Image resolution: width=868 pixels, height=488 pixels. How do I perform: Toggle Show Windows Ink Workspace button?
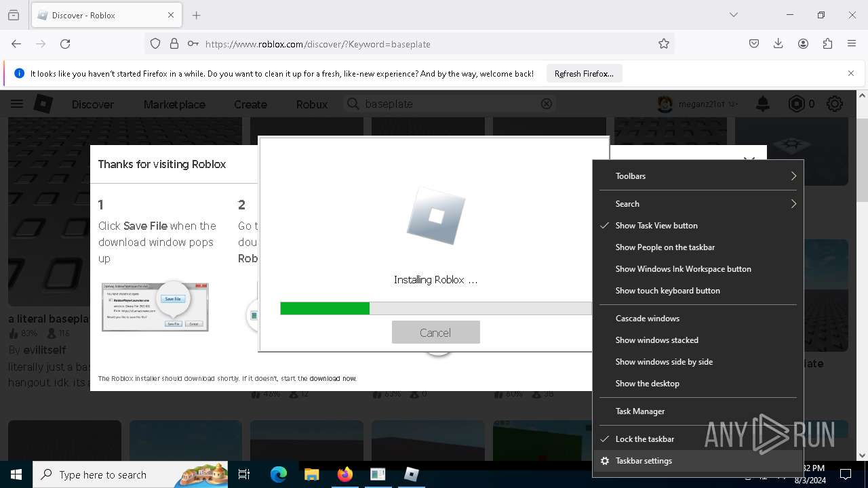(698, 269)
